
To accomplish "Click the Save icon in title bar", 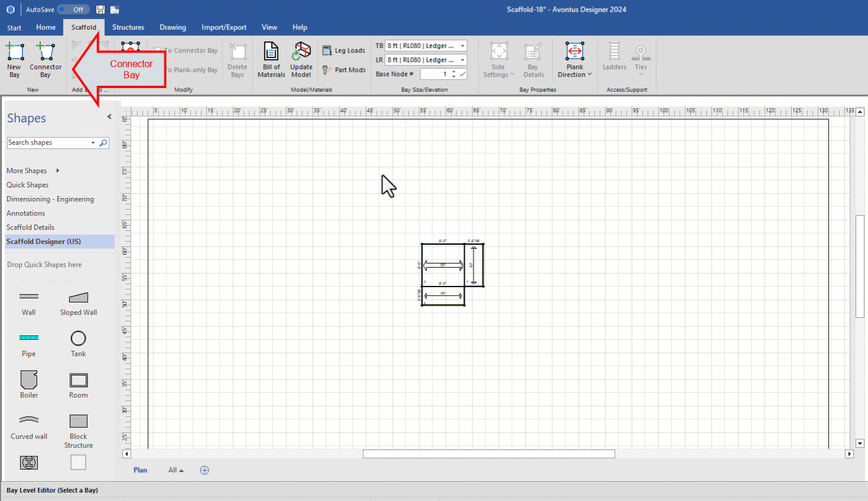I will click(x=101, y=9).
